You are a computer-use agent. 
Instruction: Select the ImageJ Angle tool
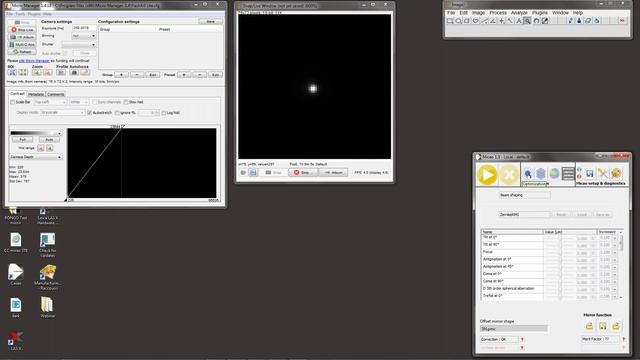493,20
